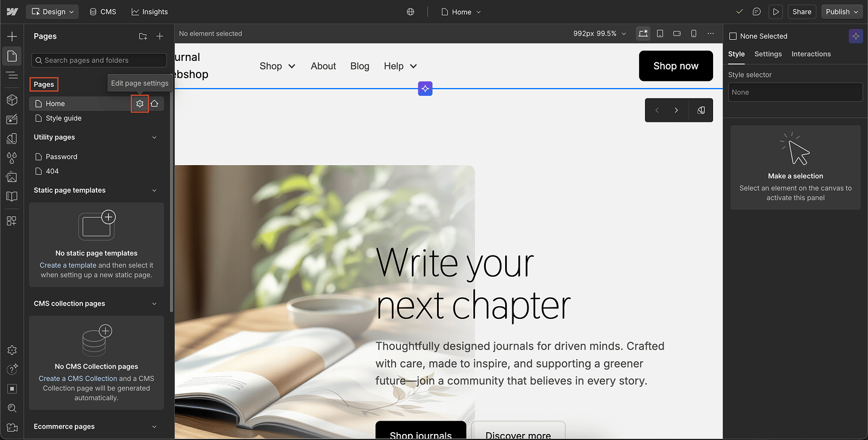Collapse the CMS collection pages section
The image size is (868, 440).
coord(154,304)
